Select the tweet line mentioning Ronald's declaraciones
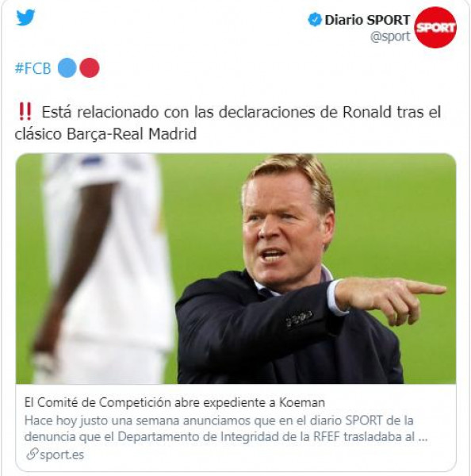Image resolution: width=471 pixels, height=476 pixels. coord(241,112)
